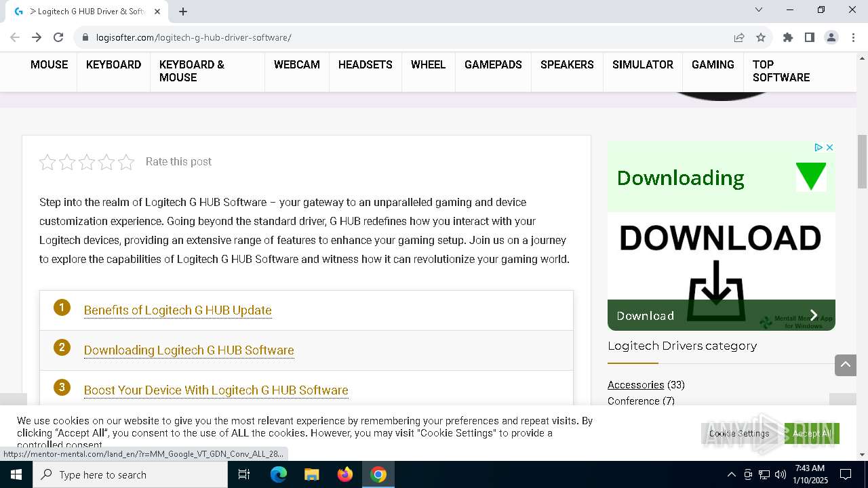Close the advertisement with X icon
This screenshot has height=488, width=868.
click(x=829, y=147)
